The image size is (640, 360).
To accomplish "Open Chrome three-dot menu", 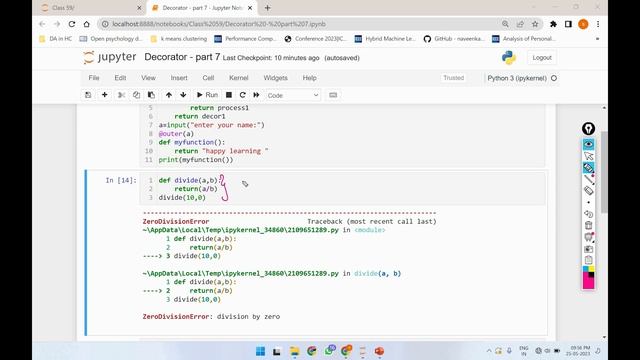I will coord(598,24).
